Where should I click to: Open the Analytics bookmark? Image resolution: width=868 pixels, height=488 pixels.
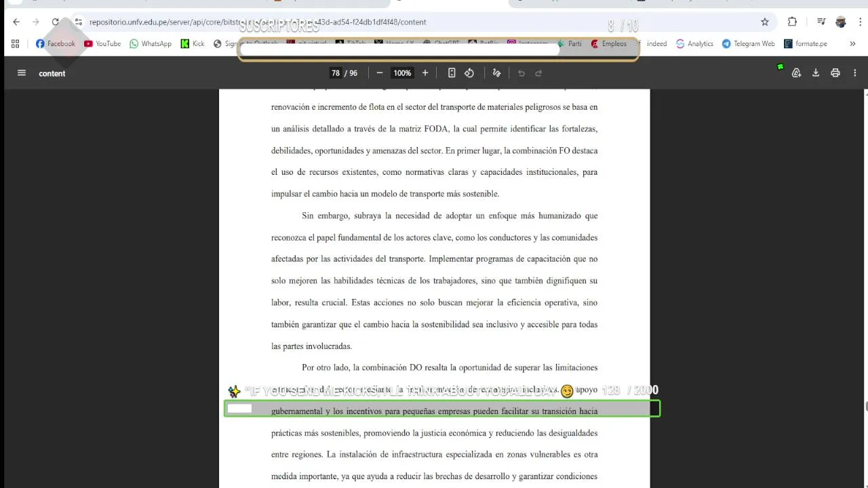694,43
